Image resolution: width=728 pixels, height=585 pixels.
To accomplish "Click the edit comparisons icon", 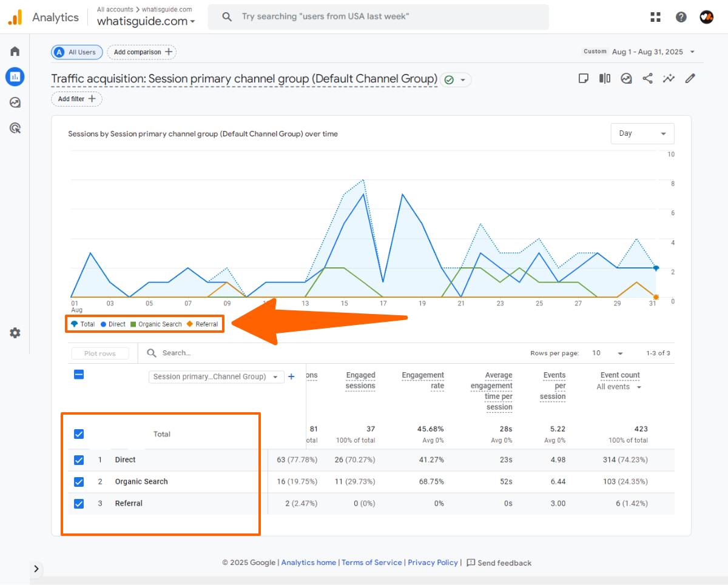I will pyautogui.click(x=605, y=78).
